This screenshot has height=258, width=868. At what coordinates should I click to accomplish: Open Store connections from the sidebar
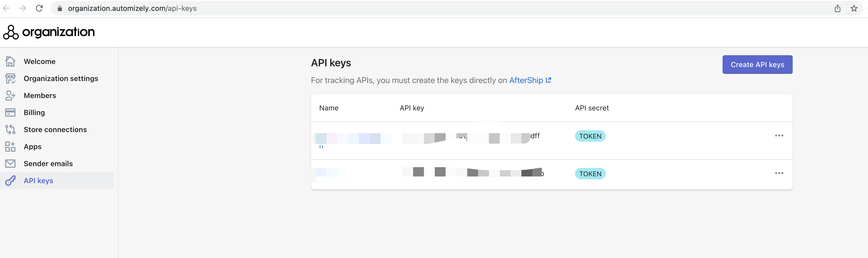click(55, 130)
